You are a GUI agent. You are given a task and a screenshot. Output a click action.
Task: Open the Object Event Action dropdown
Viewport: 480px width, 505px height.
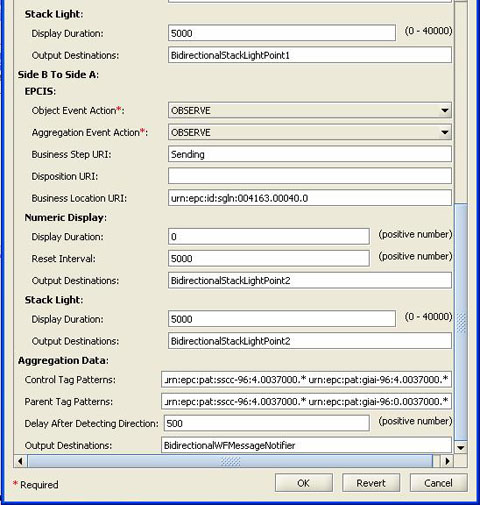[310, 111]
